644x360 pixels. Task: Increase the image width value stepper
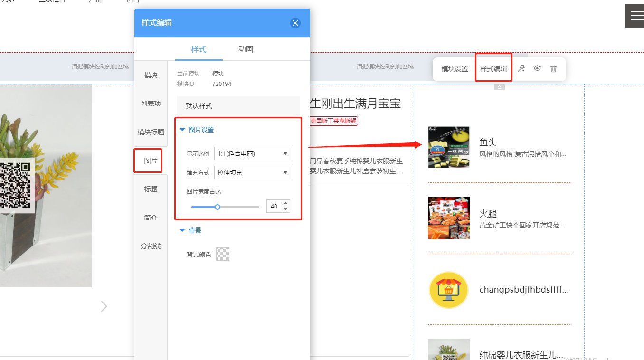tap(285, 204)
